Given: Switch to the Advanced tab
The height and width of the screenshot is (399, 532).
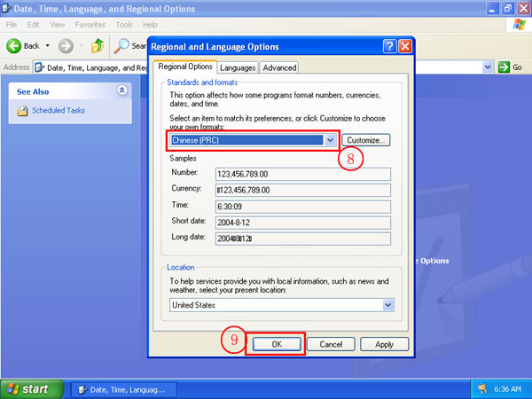Looking at the screenshot, I should click(x=279, y=67).
